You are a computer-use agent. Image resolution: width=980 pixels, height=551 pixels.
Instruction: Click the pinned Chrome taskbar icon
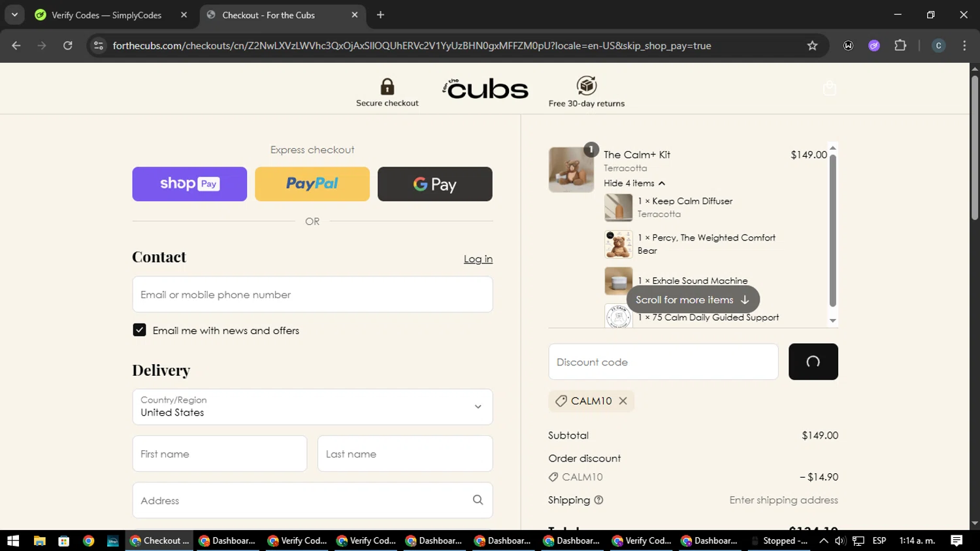coord(88,541)
